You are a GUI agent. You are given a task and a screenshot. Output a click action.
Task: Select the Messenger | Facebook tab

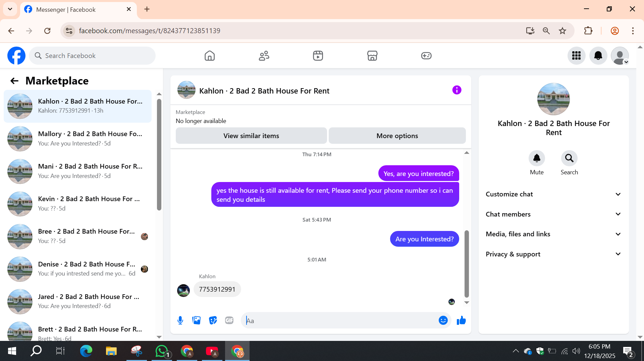(x=78, y=9)
